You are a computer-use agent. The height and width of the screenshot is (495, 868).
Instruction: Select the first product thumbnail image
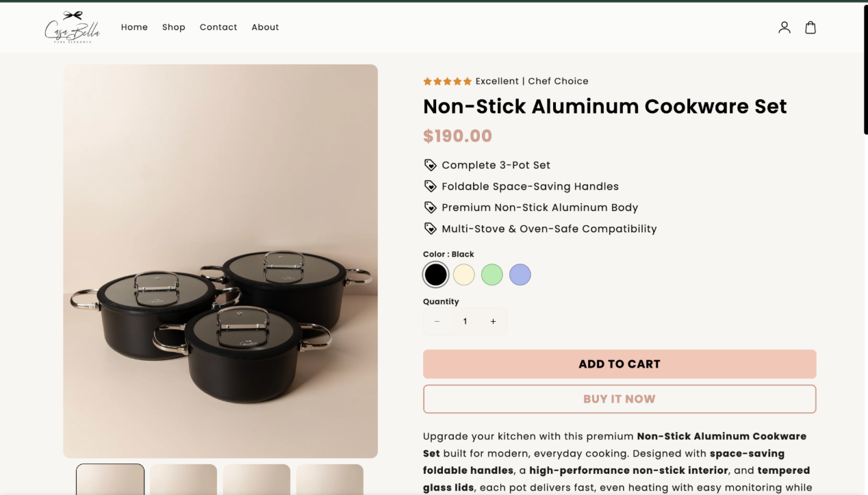(110, 479)
